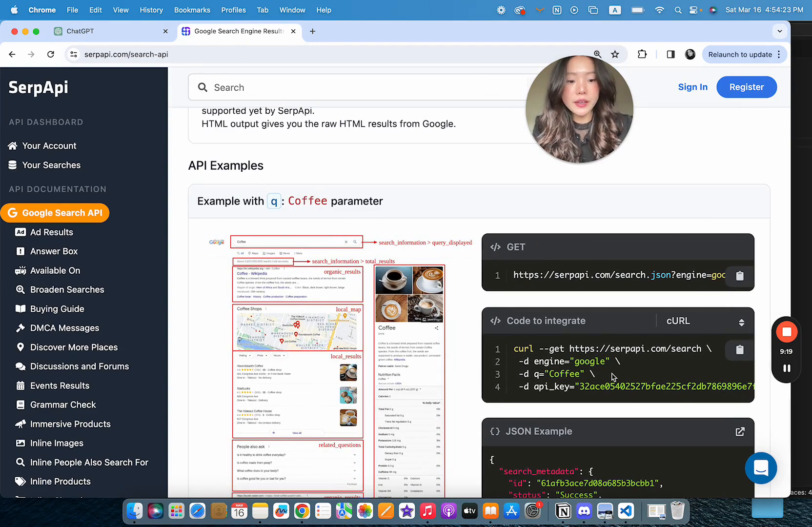Open the File menu
812x527 pixels.
72,10
